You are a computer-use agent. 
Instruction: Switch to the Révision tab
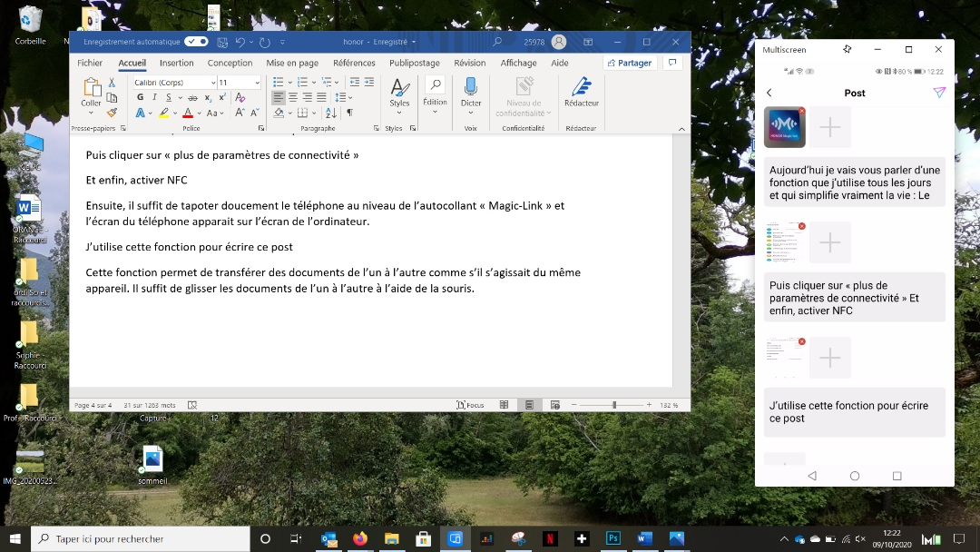pyautogui.click(x=469, y=63)
